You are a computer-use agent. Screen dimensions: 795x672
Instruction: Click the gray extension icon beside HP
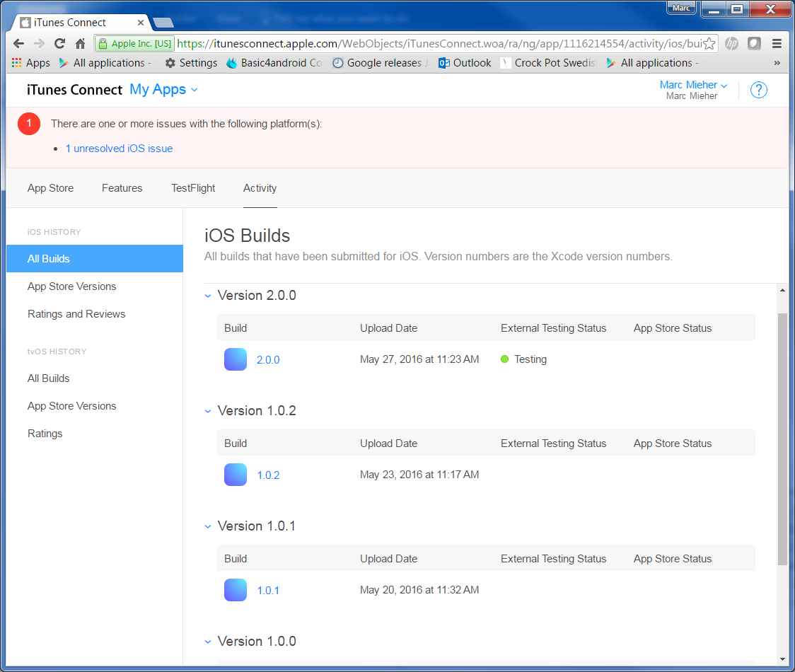(x=754, y=44)
